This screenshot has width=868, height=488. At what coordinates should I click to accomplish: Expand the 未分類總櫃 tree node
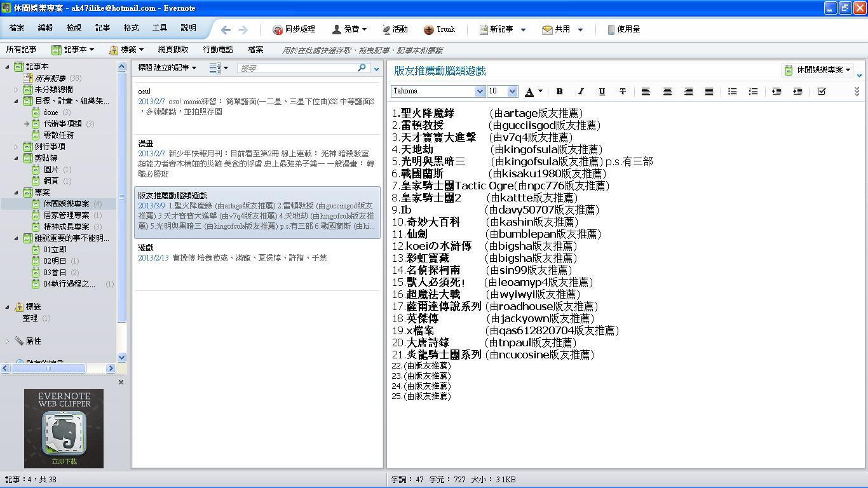point(17,90)
